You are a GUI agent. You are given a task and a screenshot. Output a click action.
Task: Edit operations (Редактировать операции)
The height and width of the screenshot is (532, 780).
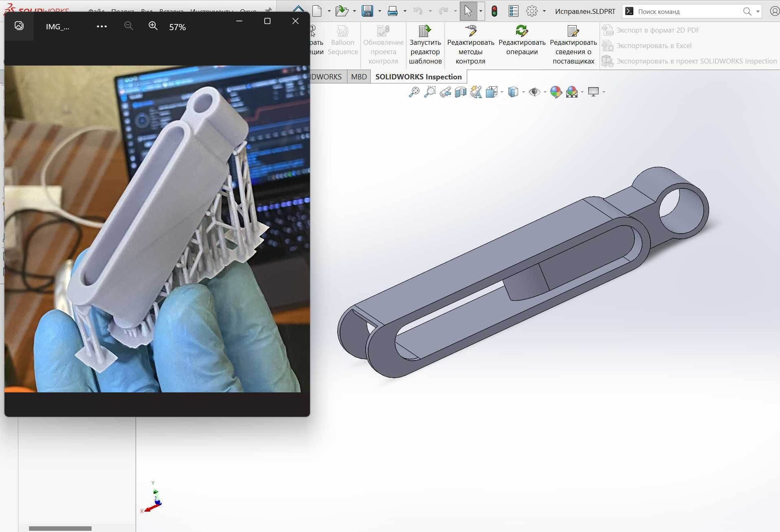pos(522,40)
